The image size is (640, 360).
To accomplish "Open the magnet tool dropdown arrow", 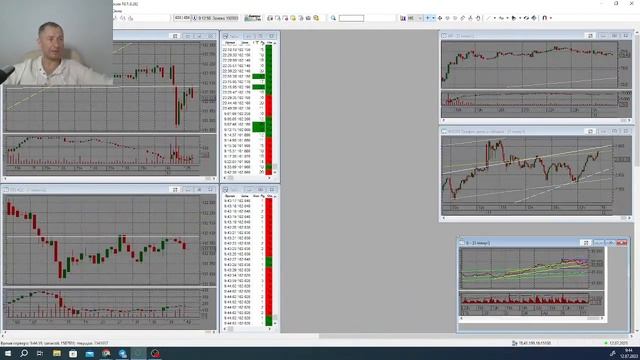I will click(x=551, y=18).
